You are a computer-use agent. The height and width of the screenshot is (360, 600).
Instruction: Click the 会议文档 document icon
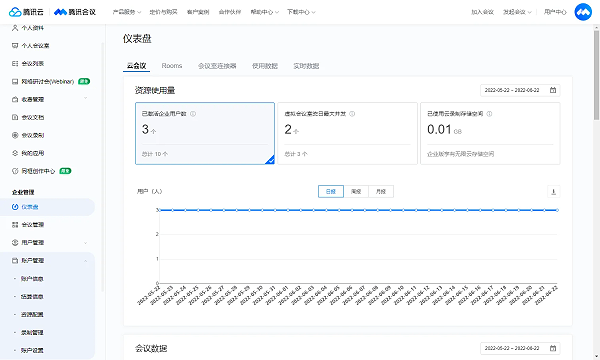tap(15, 117)
